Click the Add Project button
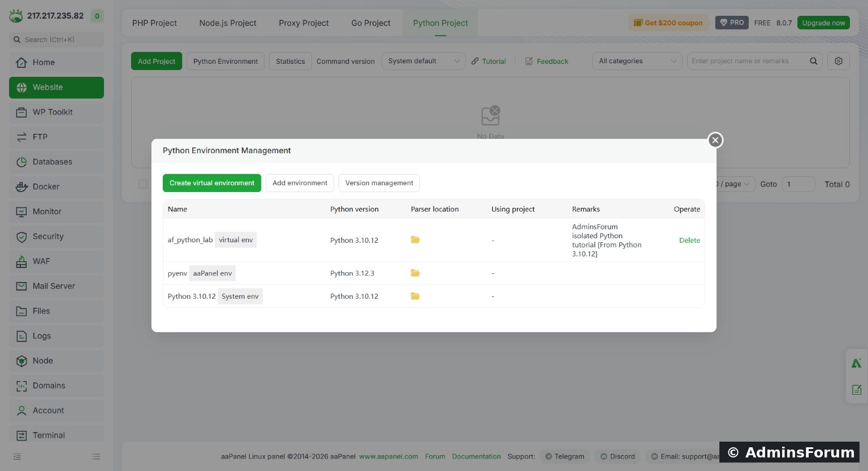The image size is (868, 471). pyautogui.click(x=157, y=61)
